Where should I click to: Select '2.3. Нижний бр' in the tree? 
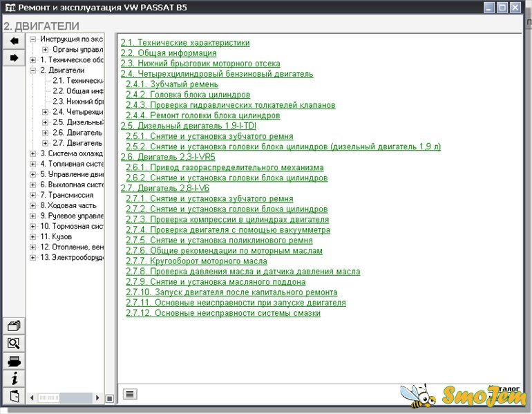[x=77, y=102]
